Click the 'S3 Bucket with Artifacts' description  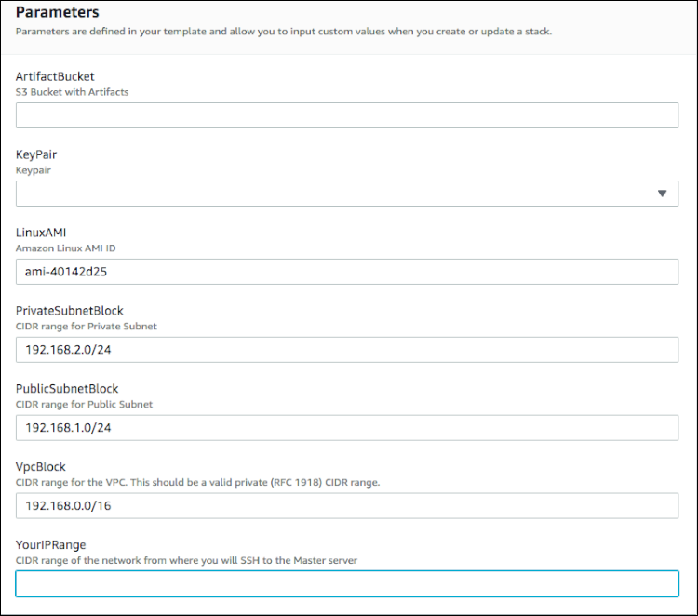(x=72, y=92)
